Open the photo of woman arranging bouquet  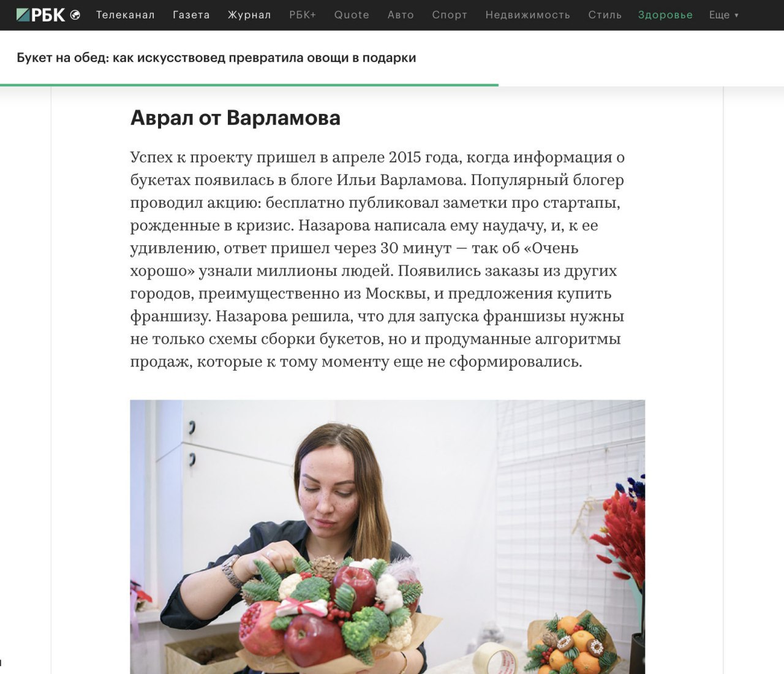click(387, 537)
